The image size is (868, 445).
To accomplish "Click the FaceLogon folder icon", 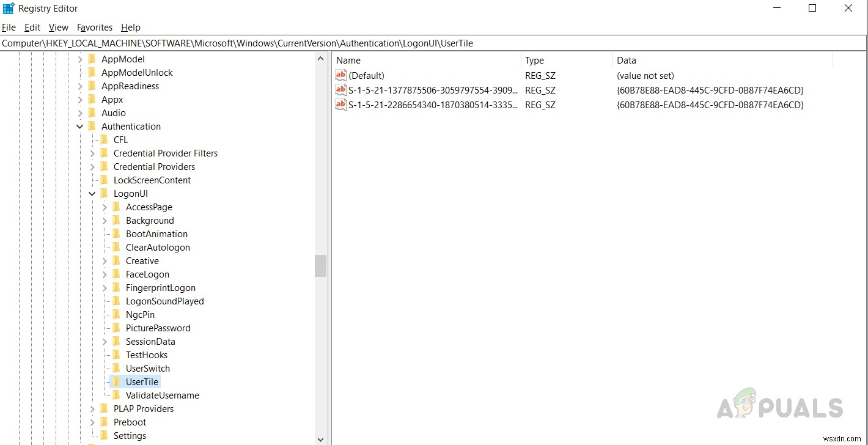I will [x=117, y=274].
